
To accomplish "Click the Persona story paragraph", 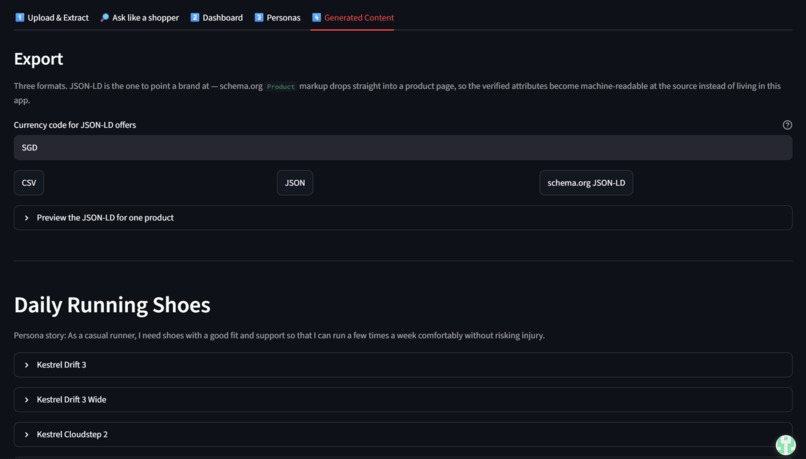I will pos(279,336).
